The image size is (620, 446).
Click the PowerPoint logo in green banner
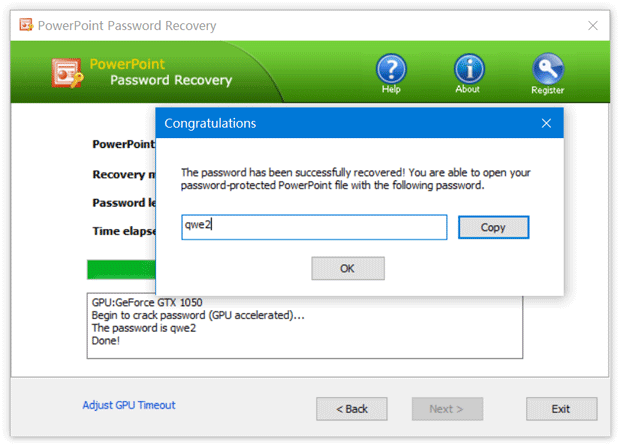click(69, 74)
